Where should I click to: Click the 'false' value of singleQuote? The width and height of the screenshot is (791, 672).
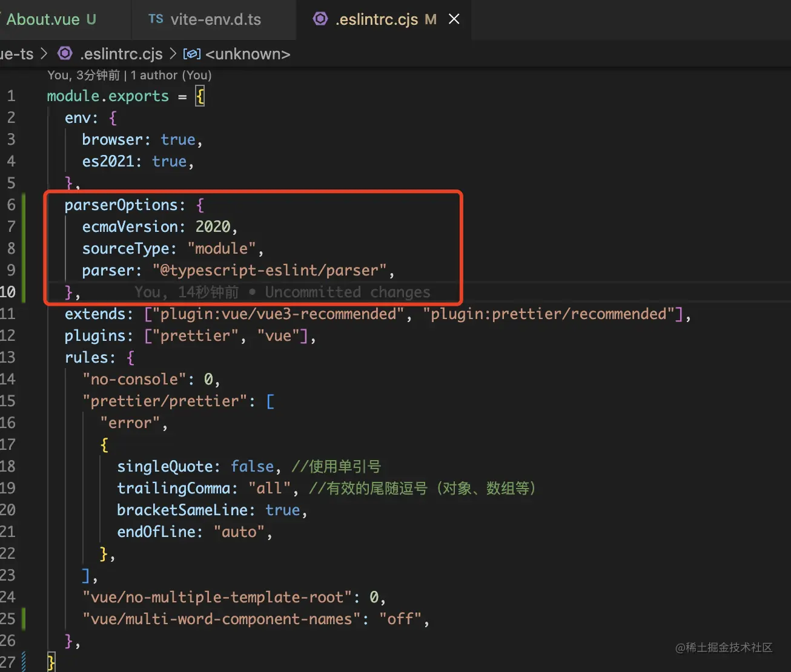pyautogui.click(x=252, y=467)
